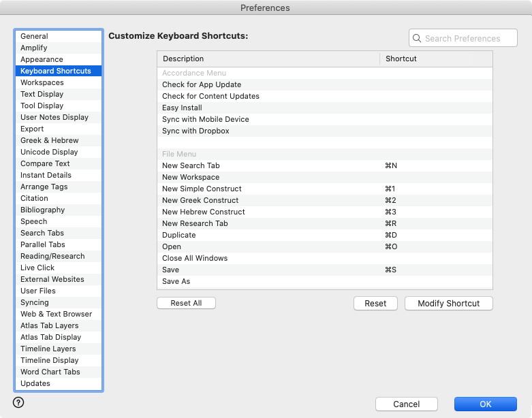This screenshot has height=418, width=532.
Task: Select Appearance in the sidebar
Action: coord(42,59)
